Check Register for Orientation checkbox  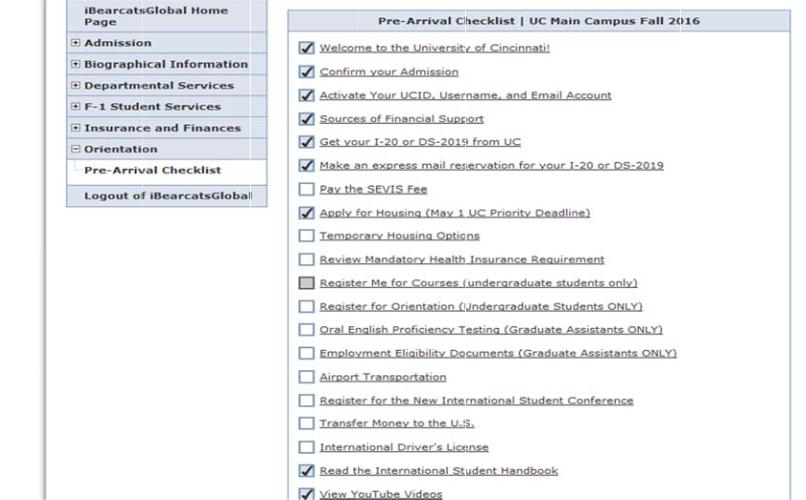click(x=306, y=307)
